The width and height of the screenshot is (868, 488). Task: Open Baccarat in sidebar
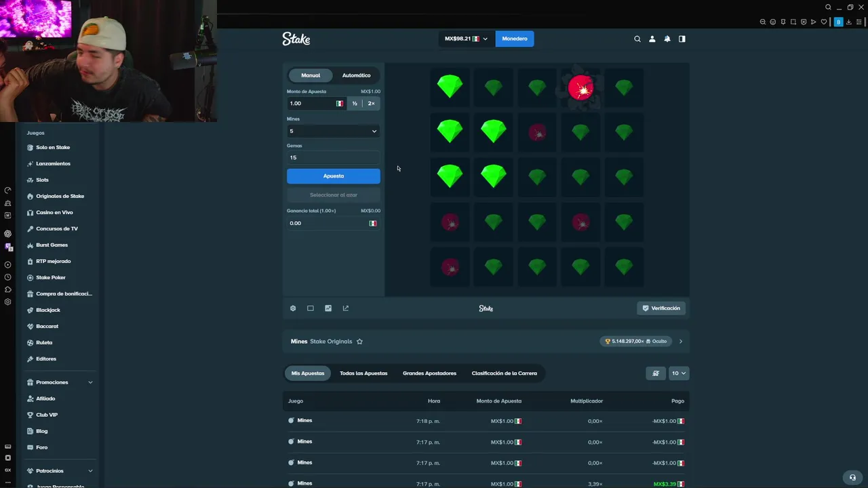coord(47,326)
